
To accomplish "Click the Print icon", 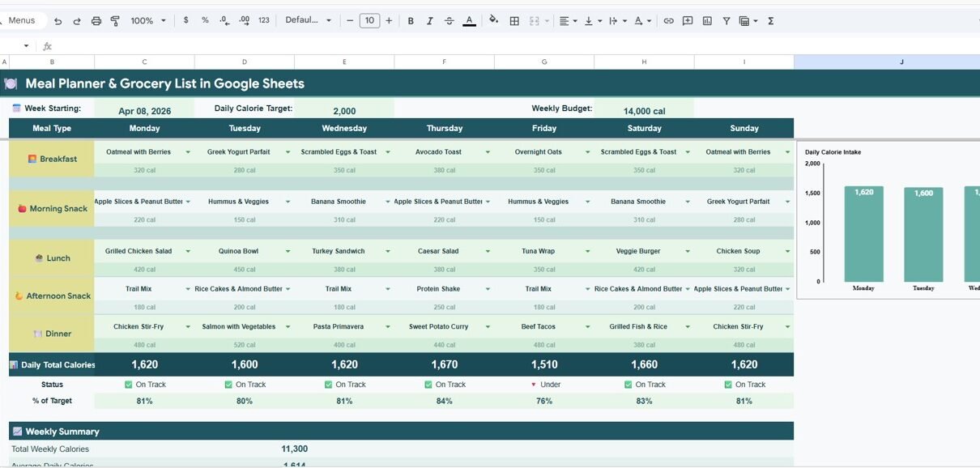I will 96,21.
